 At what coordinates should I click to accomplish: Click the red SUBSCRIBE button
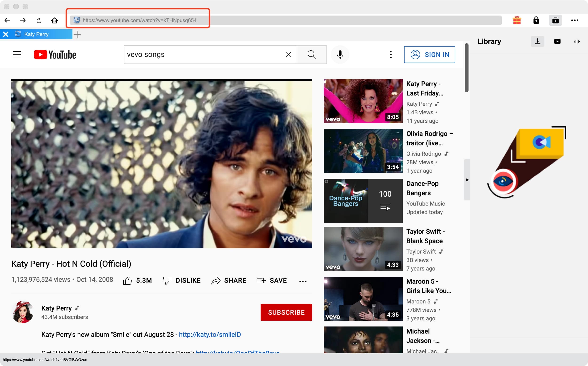[x=286, y=312]
